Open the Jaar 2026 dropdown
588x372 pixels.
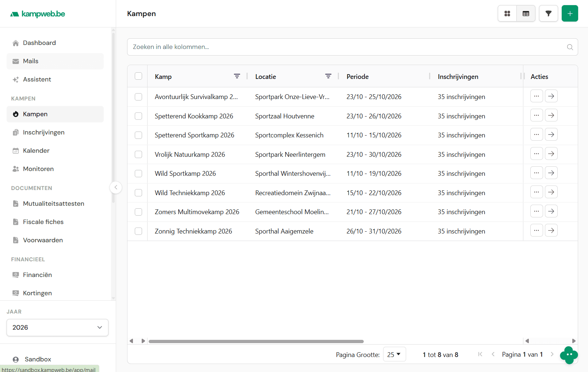pos(57,327)
